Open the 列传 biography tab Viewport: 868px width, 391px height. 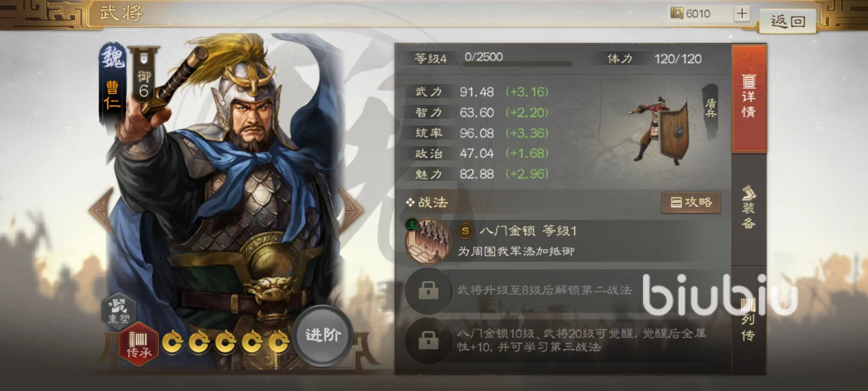(749, 319)
